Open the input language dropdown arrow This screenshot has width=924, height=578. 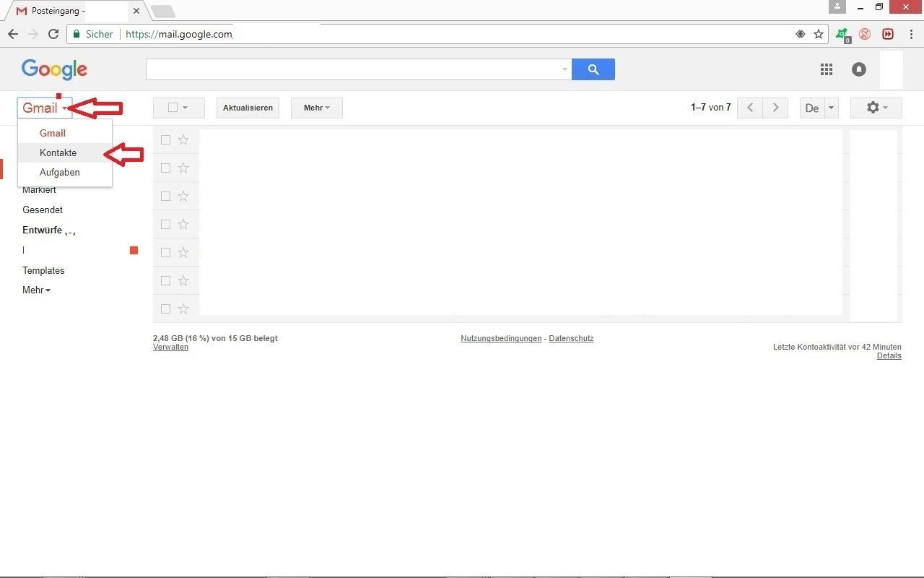(x=831, y=108)
